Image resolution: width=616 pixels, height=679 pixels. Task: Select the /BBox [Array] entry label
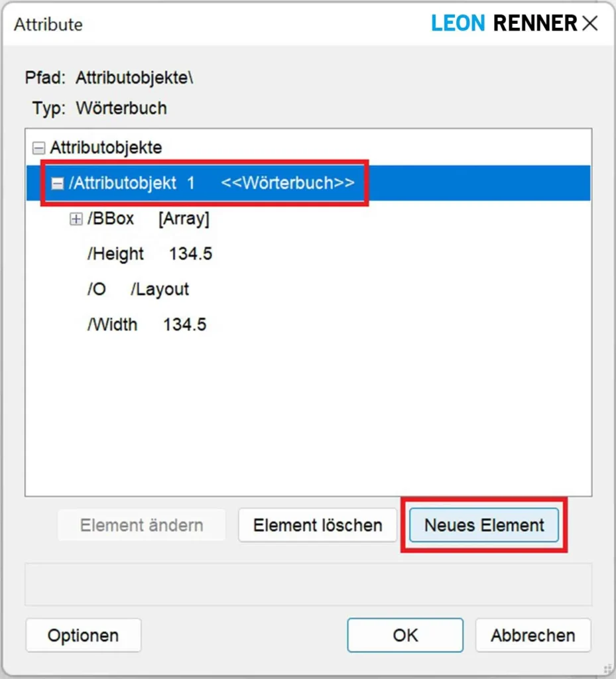(x=148, y=219)
